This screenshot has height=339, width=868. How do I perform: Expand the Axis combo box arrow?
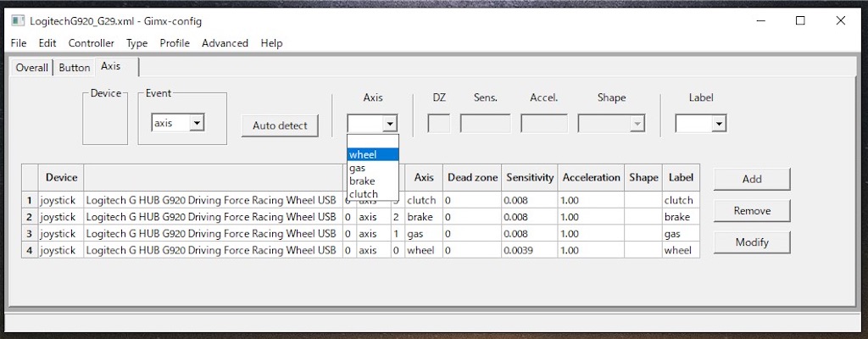click(390, 124)
